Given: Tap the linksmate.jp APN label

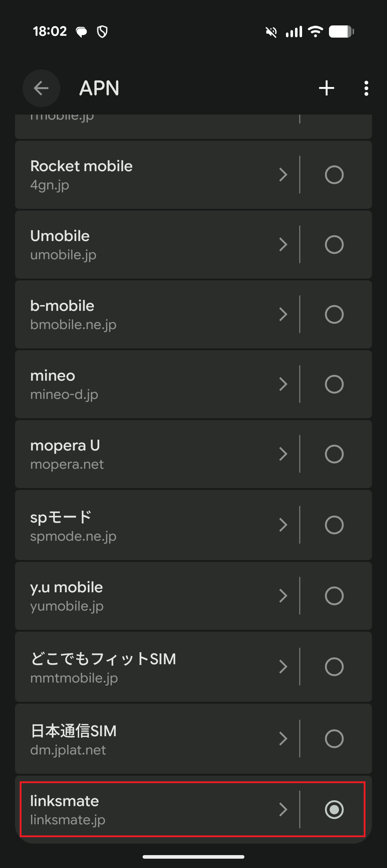Looking at the screenshot, I should 68,820.
